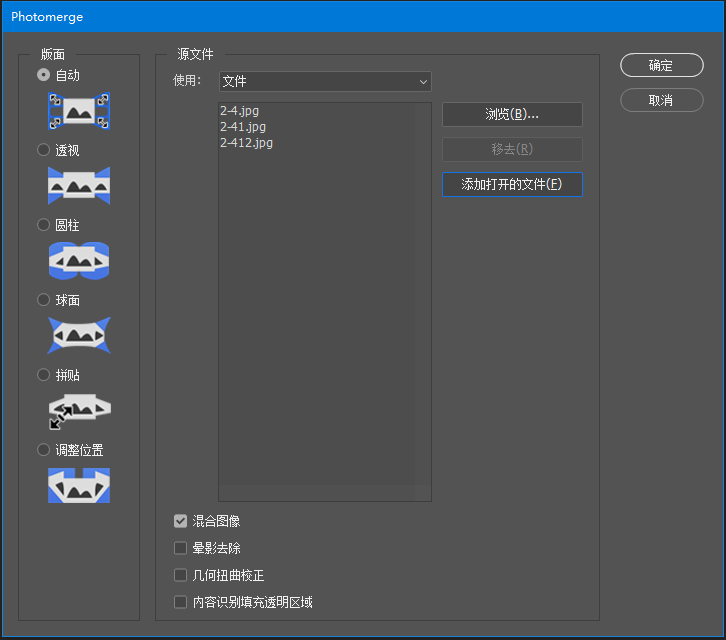Select the 圆柱 radio button
Viewport: 726px width, 640px height.
pyautogui.click(x=44, y=225)
